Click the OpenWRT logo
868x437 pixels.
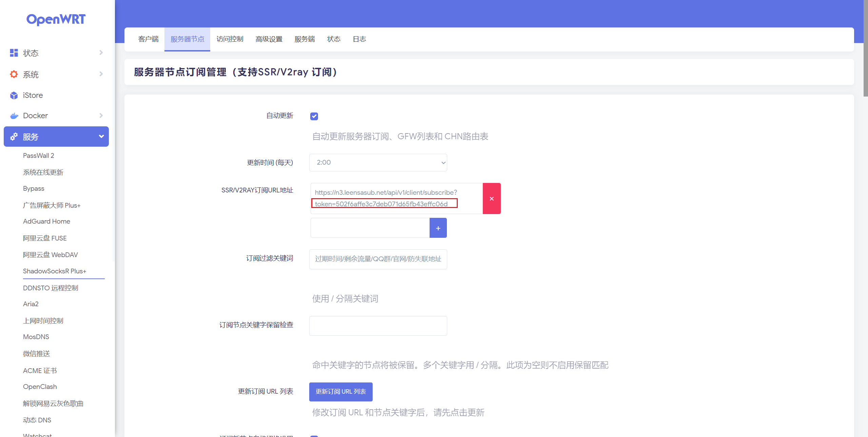pyautogui.click(x=56, y=19)
